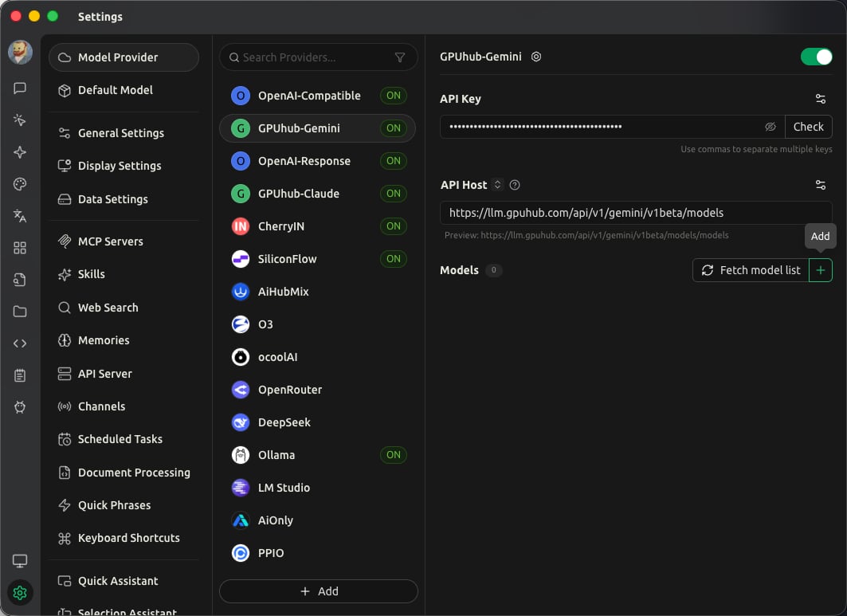Select the OpenRouter provider
847x616 pixels.
click(x=318, y=390)
